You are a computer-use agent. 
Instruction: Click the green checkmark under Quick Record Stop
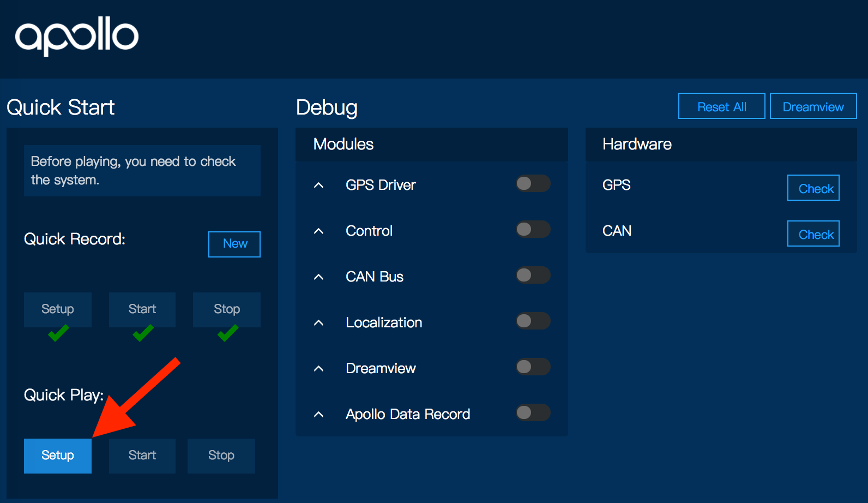point(228,333)
